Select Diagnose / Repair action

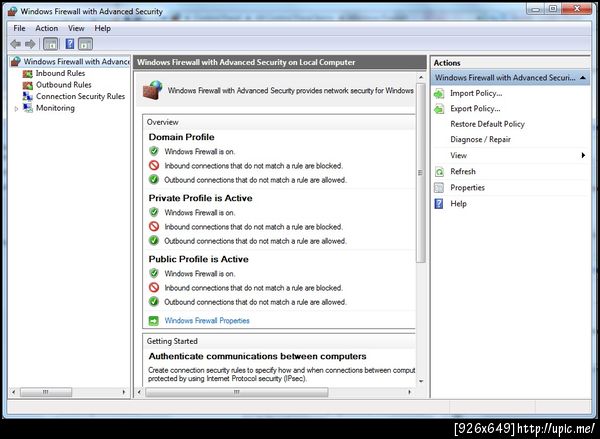click(x=481, y=140)
